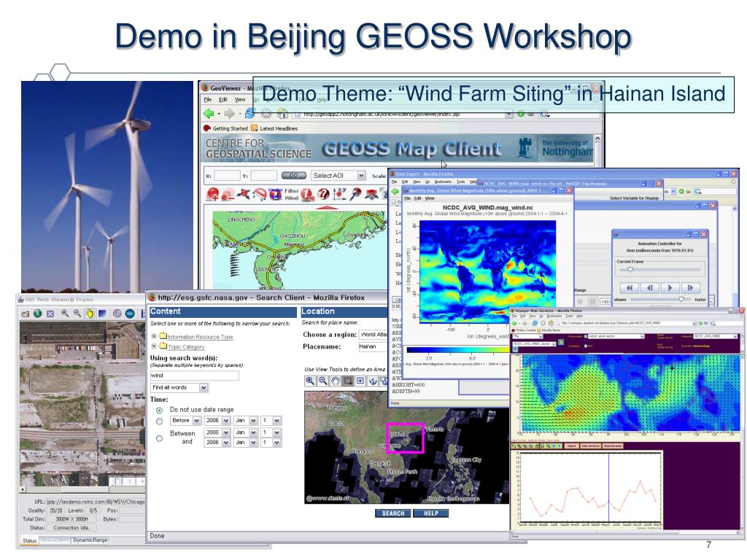
Task: Click the fit-to-window icon in IAS Web Viewer
Action: (x=50, y=314)
